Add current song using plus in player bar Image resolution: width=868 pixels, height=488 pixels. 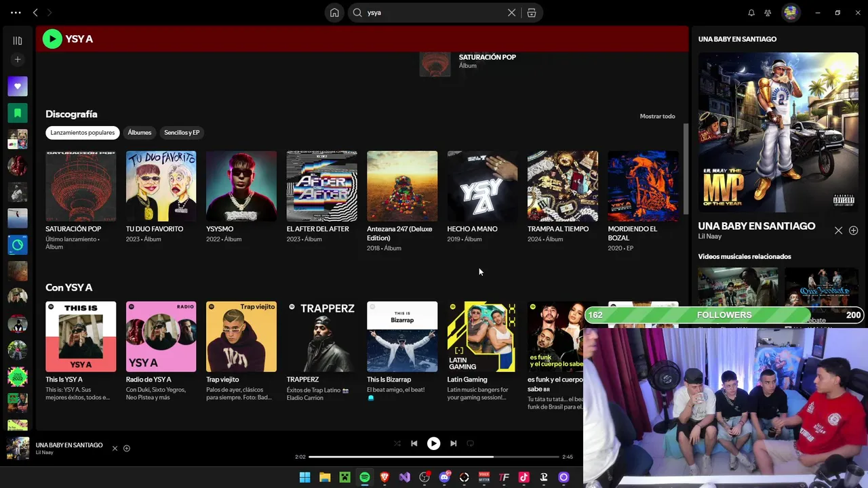click(x=127, y=448)
